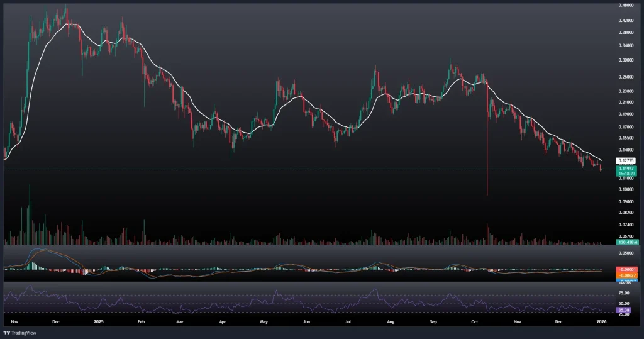644x339 pixels.
Task: Click the Apr label on the time axis
Action: point(221,321)
